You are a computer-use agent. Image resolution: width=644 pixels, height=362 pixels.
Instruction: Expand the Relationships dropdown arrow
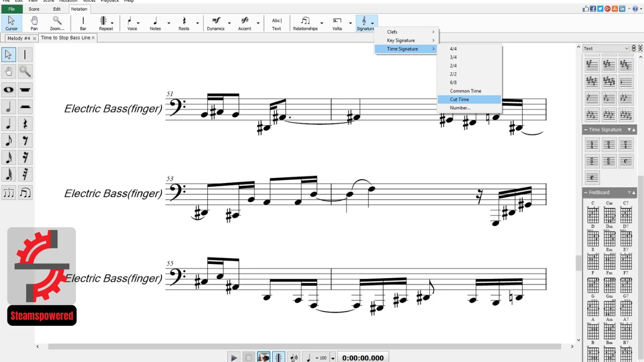click(x=321, y=23)
